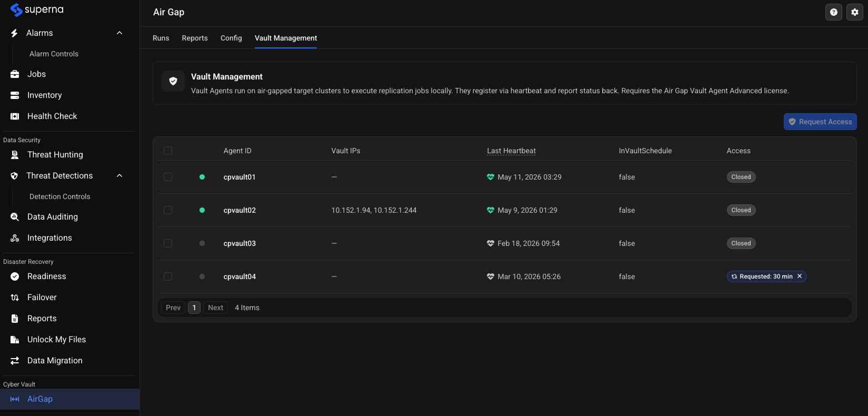Image resolution: width=868 pixels, height=416 pixels.
Task: Open settings gear icon
Action: click(x=855, y=12)
